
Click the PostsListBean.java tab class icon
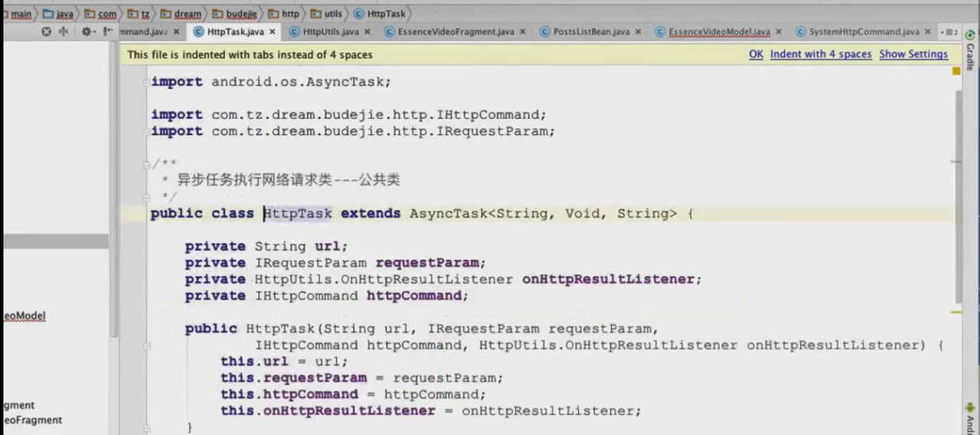click(545, 31)
